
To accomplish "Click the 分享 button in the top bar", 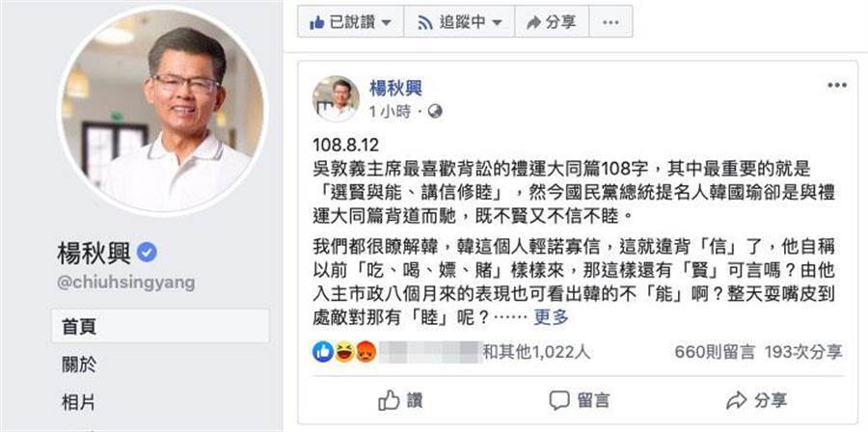I will click(552, 21).
